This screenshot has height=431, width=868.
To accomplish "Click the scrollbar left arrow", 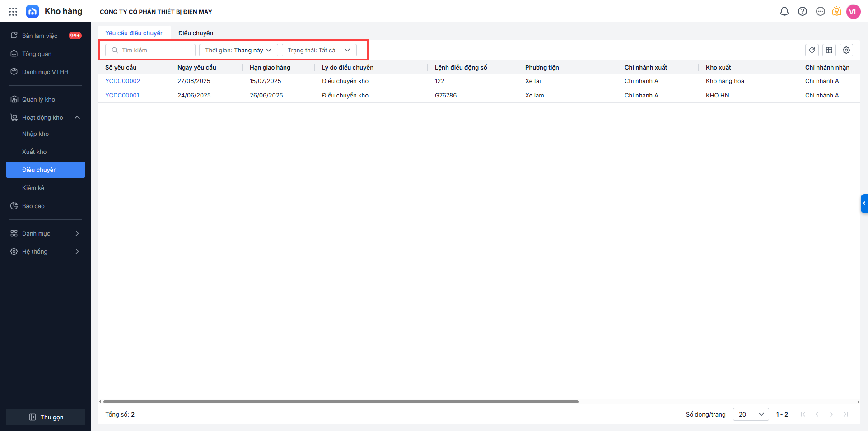I will 100,402.
